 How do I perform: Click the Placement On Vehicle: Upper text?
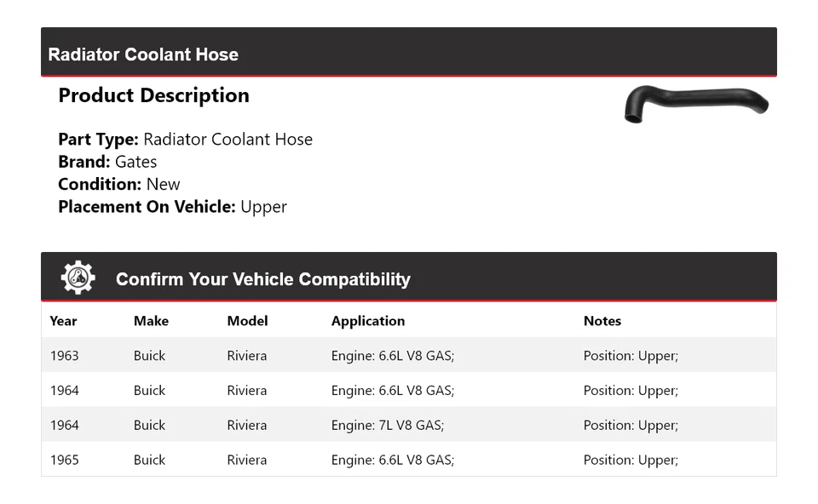click(x=172, y=206)
